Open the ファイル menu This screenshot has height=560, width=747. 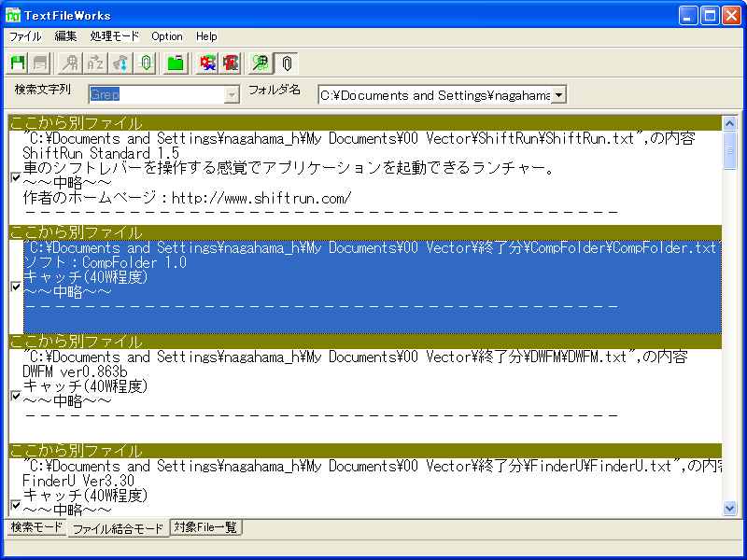(25, 36)
